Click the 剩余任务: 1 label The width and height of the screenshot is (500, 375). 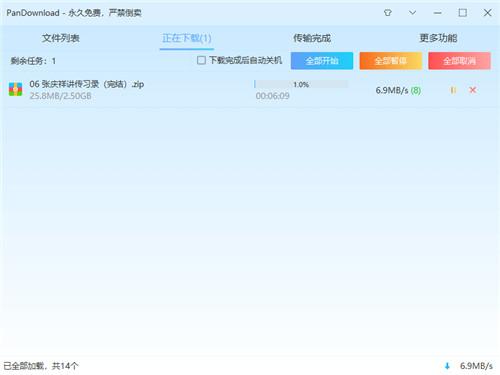[x=33, y=61]
